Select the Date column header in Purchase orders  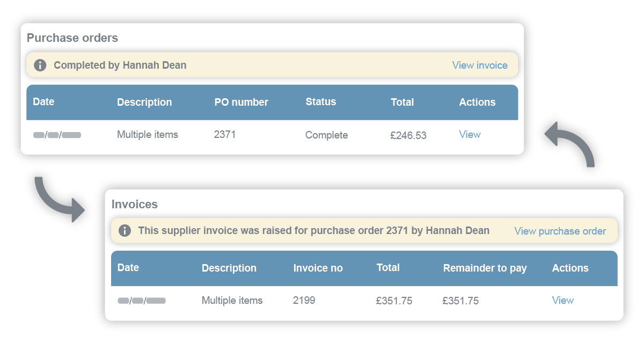(43, 101)
